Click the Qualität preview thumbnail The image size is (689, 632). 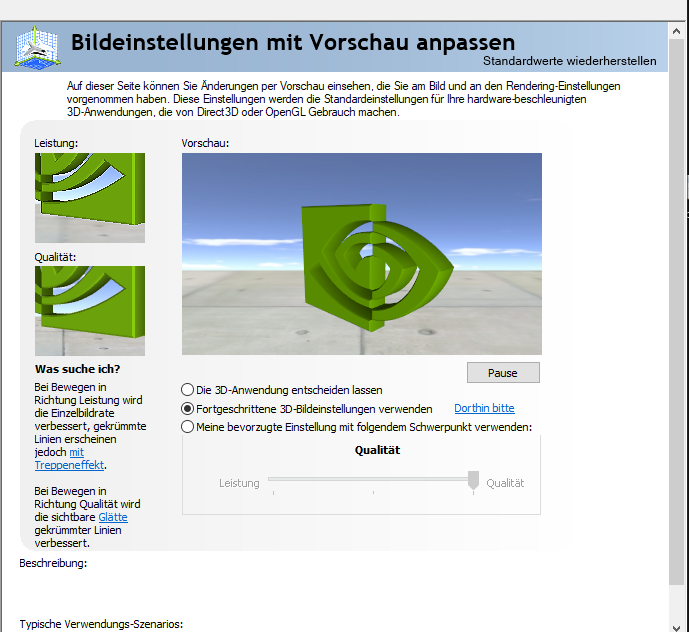90,311
